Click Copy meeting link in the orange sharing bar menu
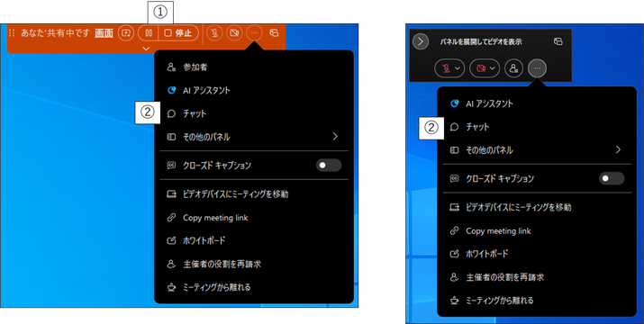Screen dimensions: 644x324 point(254,218)
